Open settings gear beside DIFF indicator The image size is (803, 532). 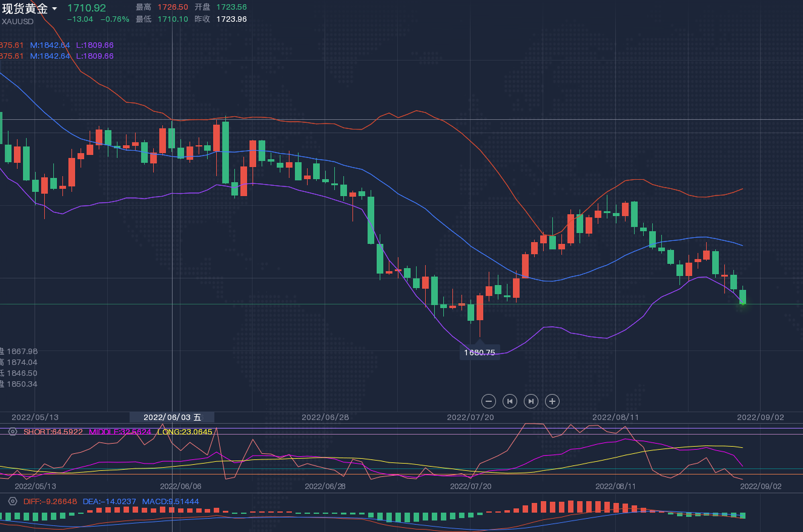(12, 501)
